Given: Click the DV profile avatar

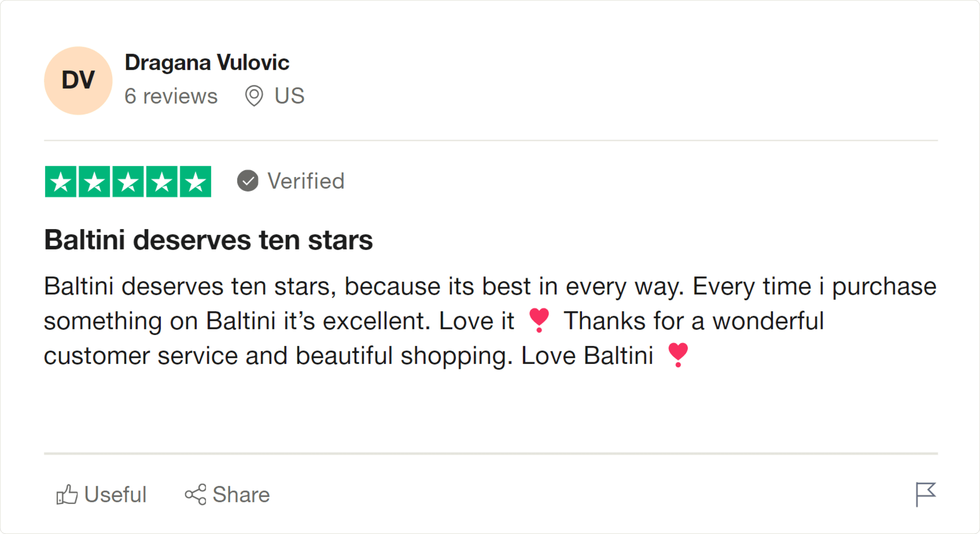Looking at the screenshot, I should point(78,81).
